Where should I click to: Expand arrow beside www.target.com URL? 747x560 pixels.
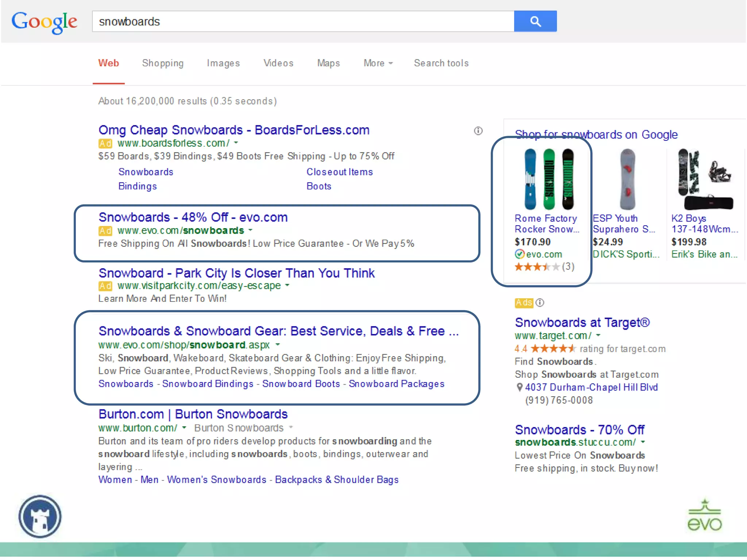[x=598, y=335]
